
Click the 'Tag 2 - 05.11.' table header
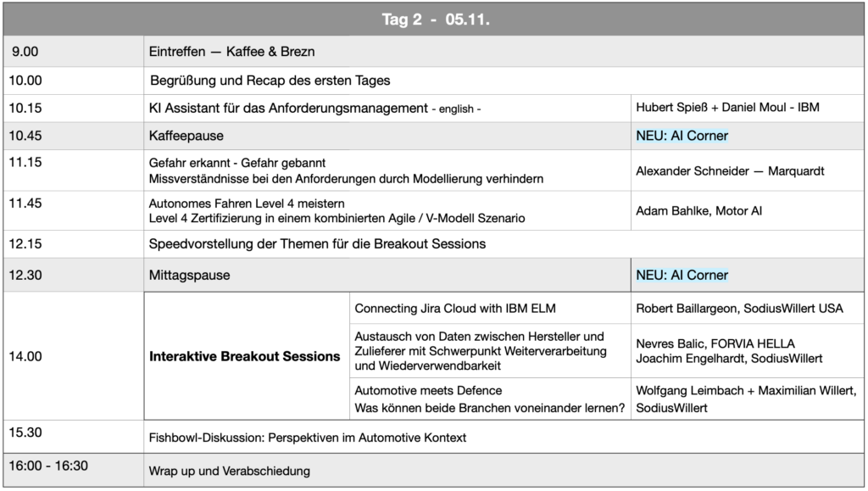tap(436, 20)
